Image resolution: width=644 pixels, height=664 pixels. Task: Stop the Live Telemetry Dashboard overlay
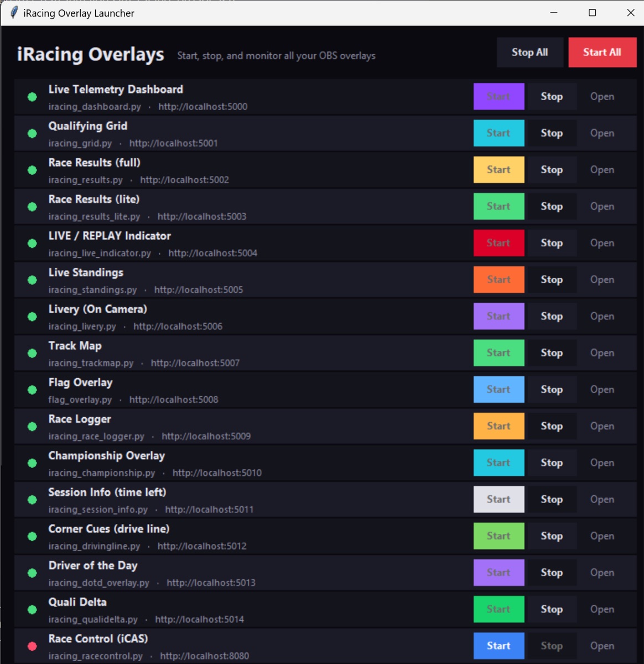[x=552, y=97]
